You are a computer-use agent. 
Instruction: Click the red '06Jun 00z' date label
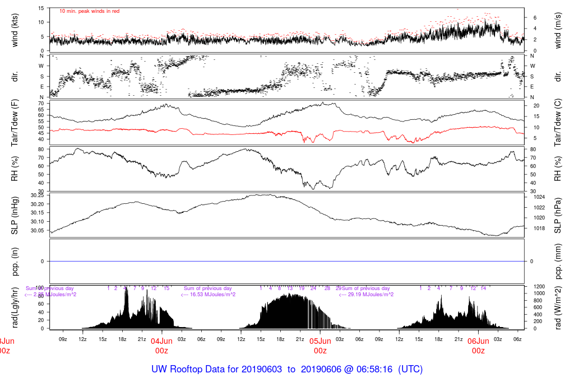click(x=478, y=346)
